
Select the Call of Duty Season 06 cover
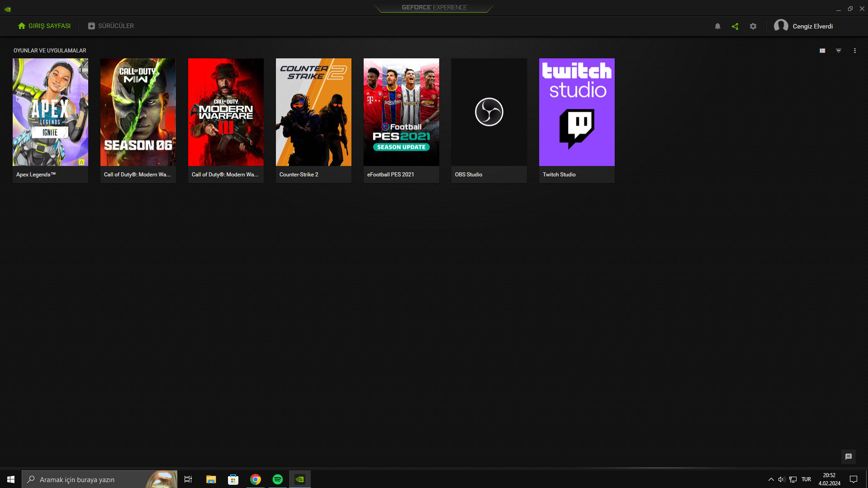pos(138,112)
